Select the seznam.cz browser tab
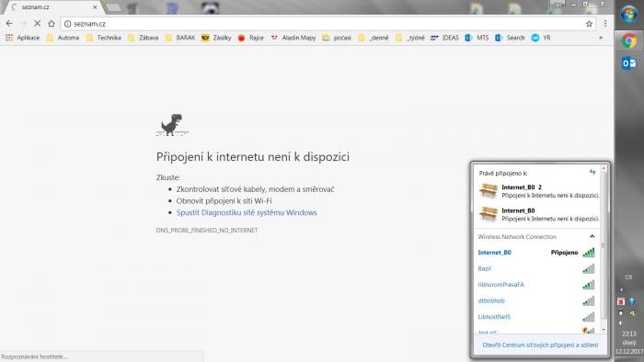This screenshot has width=644, height=362. [x=53, y=7]
